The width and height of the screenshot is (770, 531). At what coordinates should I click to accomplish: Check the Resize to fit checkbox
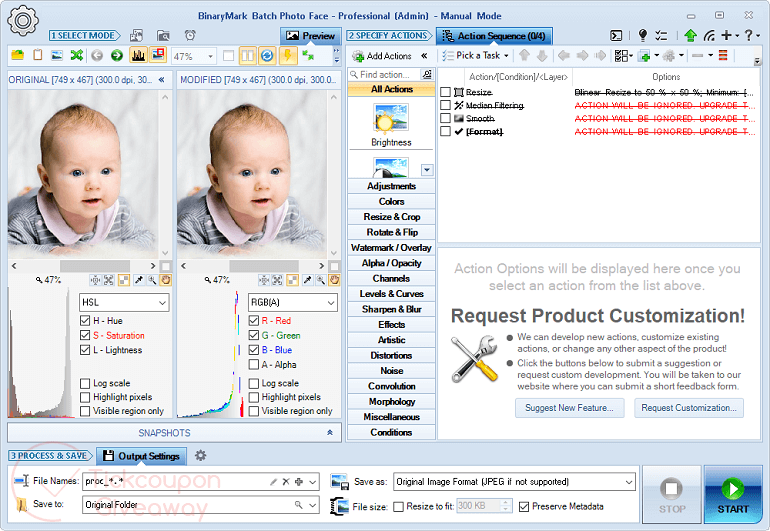click(399, 506)
